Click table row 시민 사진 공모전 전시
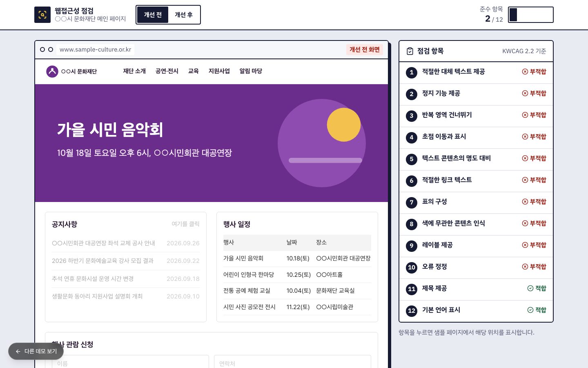Image resolution: width=588 pixels, height=368 pixels. (297, 307)
